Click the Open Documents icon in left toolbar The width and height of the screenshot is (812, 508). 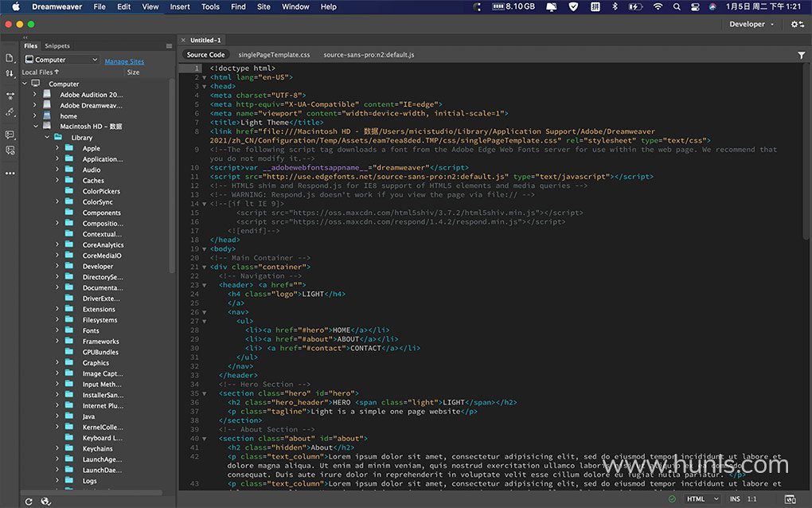point(10,58)
